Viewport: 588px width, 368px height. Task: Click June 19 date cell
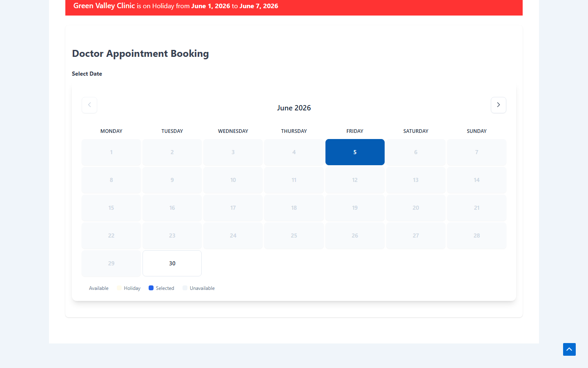[355, 208]
